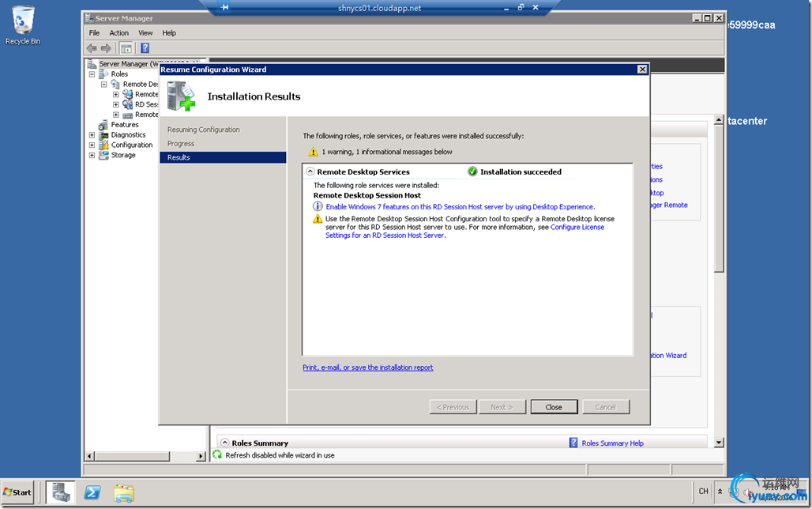Screen dimensions: 812x509
Task: Open the Print, e-mail, or save installation report link
Action: pyautogui.click(x=367, y=368)
